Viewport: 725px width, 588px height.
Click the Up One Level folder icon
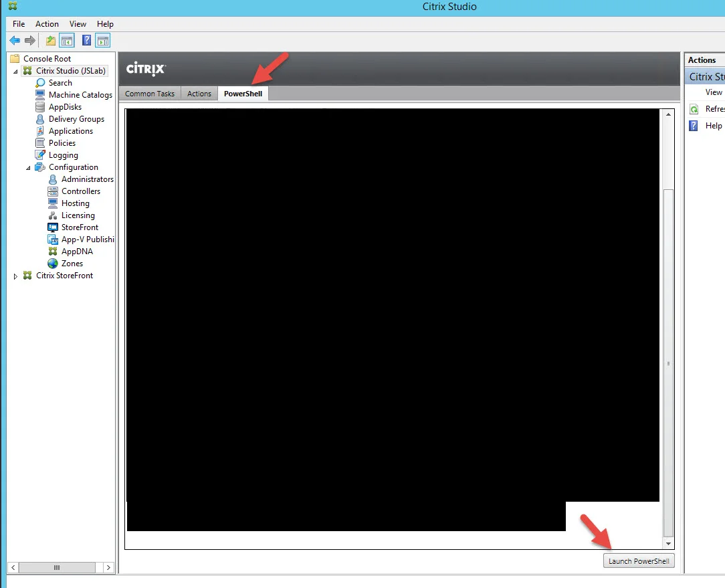tap(51, 41)
